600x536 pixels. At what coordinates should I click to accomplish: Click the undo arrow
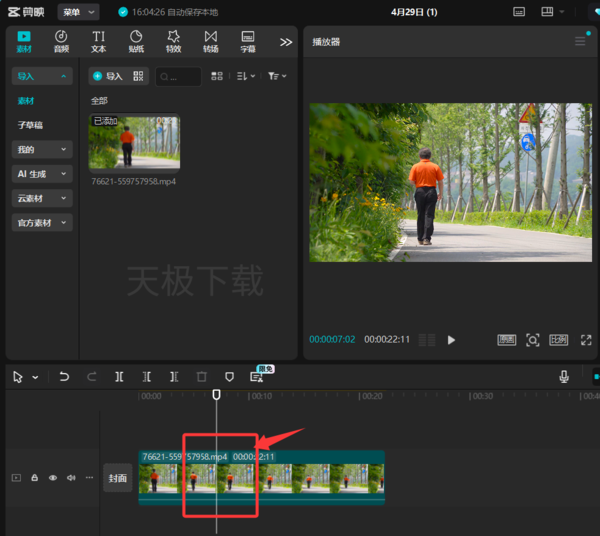[x=64, y=377]
